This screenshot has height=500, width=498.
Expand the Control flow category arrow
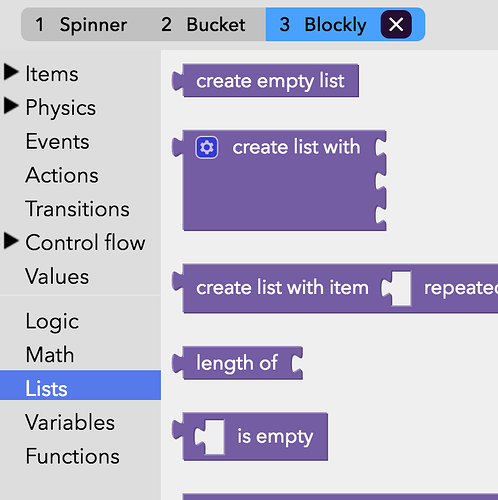coord(11,241)
